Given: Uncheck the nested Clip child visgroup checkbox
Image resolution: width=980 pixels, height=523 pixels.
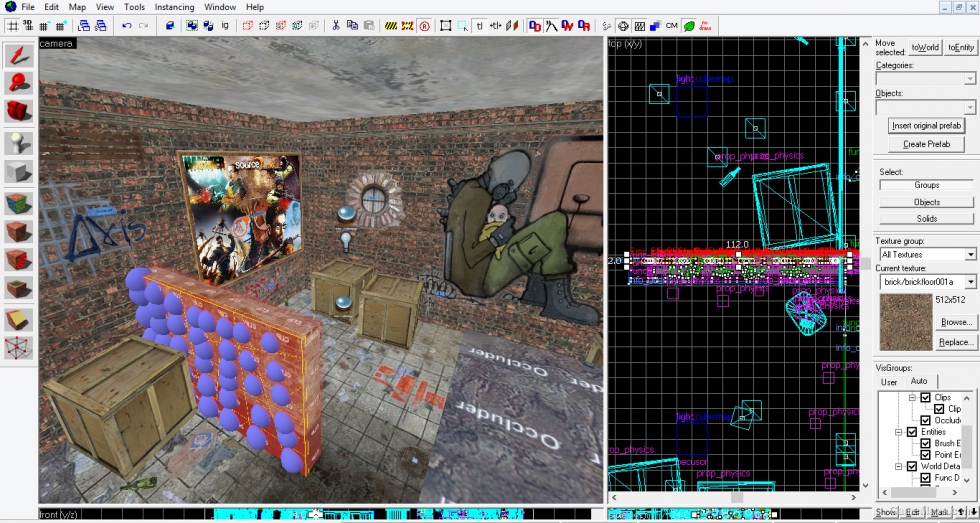Looking at the screenshot, I should [x=939, y=409].
